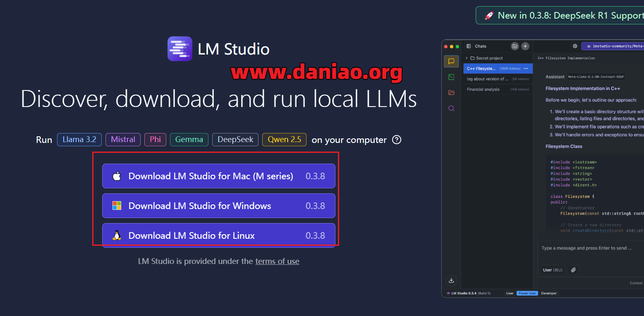Click the Linux penguin on download button
Viewport: 644px width, 316px height.
coord(117,235)
